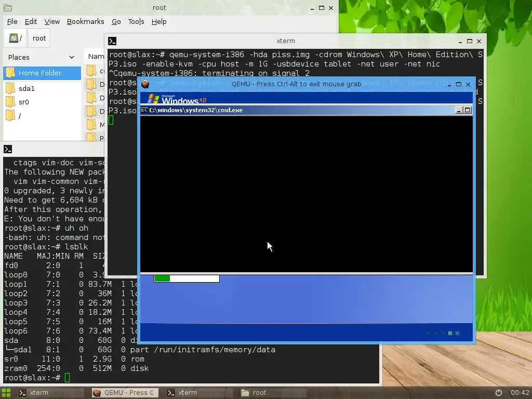
Task: Click 'terminating on signal 2' text
Action: coord(256,73)
